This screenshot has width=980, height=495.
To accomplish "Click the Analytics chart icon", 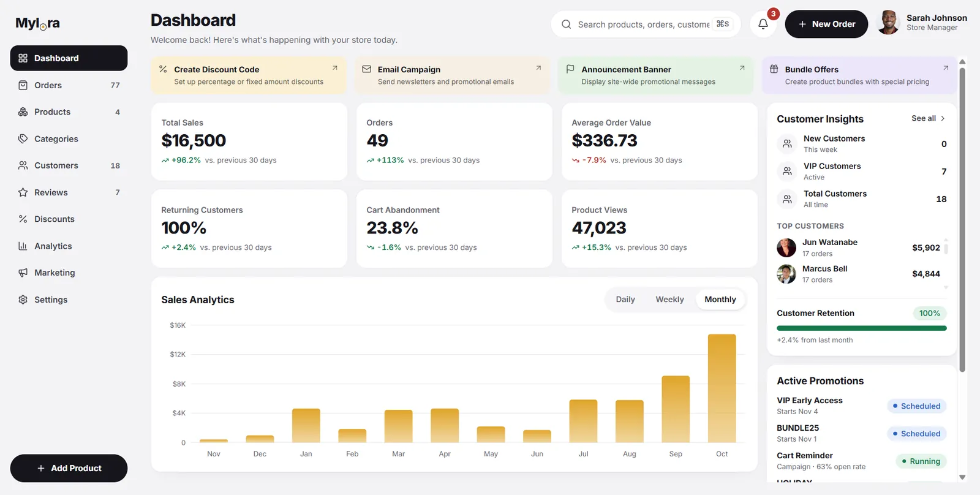I will pyautogui.click(x=23, y=246).
